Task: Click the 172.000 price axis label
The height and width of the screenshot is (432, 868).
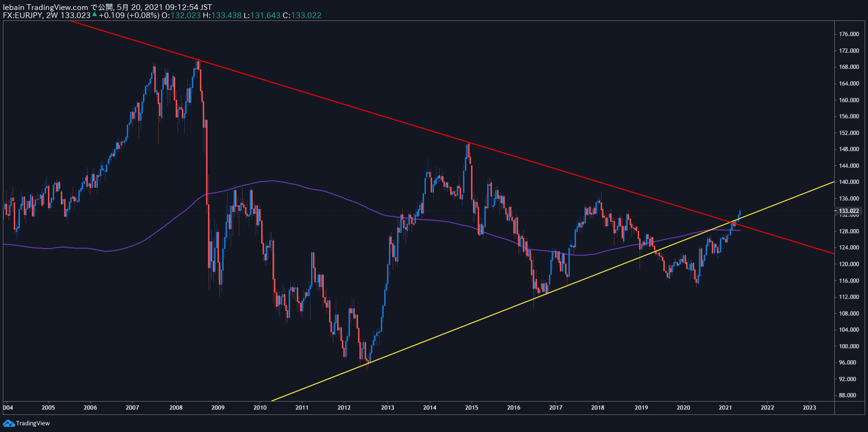Action: (849, 51)
